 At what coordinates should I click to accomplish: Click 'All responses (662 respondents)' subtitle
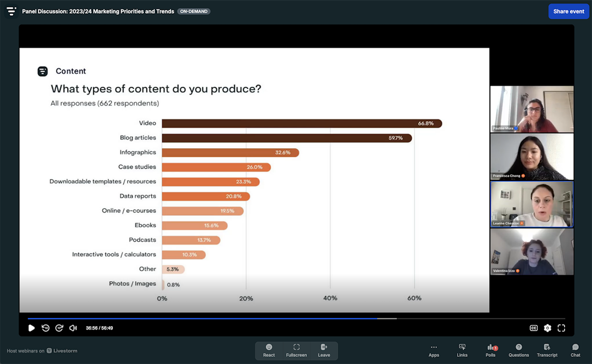click(105, 104)
